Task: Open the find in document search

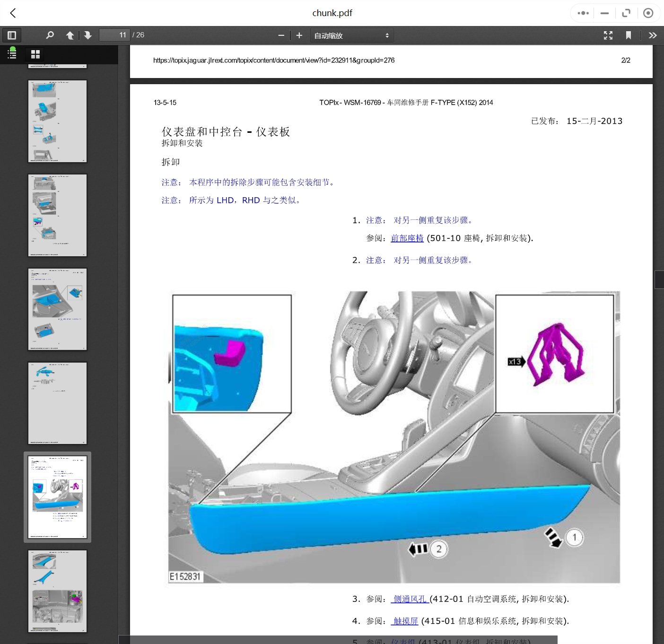Action: click(x=50, y=35)
